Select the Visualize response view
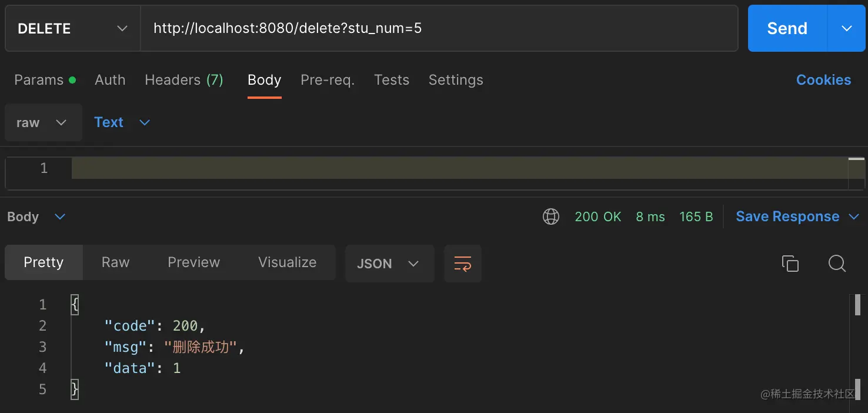The image size is (868, 413). (x=287, y=262)
